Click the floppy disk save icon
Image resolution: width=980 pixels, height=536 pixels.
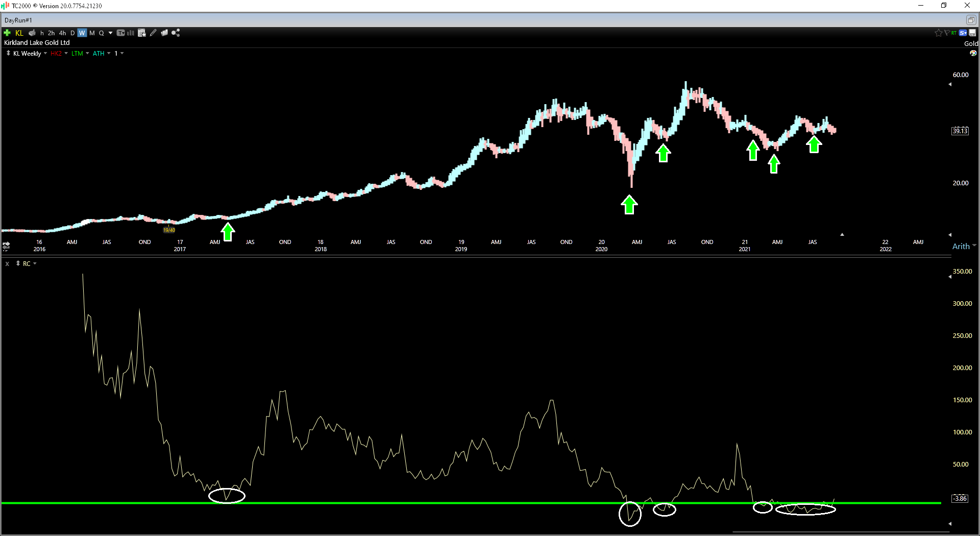(x=972, y=33)
